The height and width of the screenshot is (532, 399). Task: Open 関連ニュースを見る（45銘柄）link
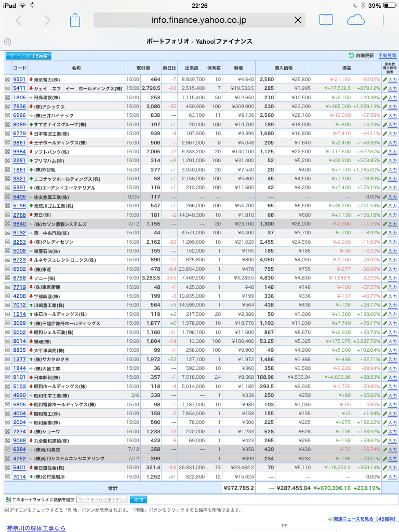364,519
